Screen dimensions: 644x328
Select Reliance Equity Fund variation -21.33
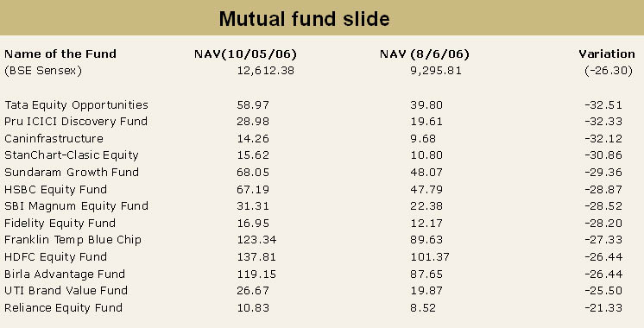pos(603,308)
